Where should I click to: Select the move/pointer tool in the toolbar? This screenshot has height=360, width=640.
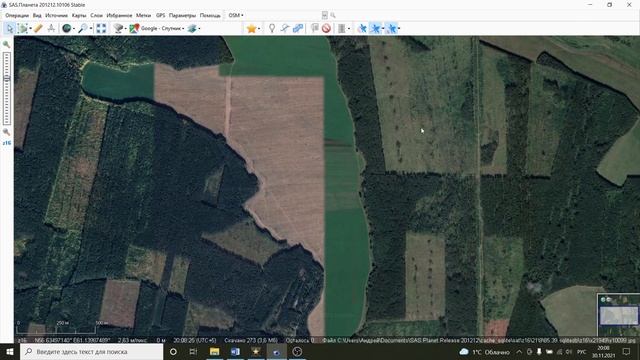pyautogui.click(x=9, y=28)
